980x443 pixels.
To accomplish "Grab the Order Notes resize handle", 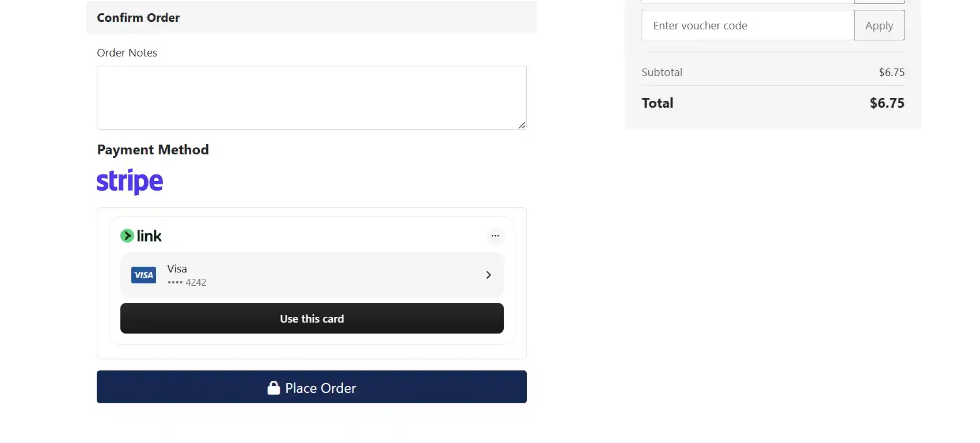I will point(522,125).
